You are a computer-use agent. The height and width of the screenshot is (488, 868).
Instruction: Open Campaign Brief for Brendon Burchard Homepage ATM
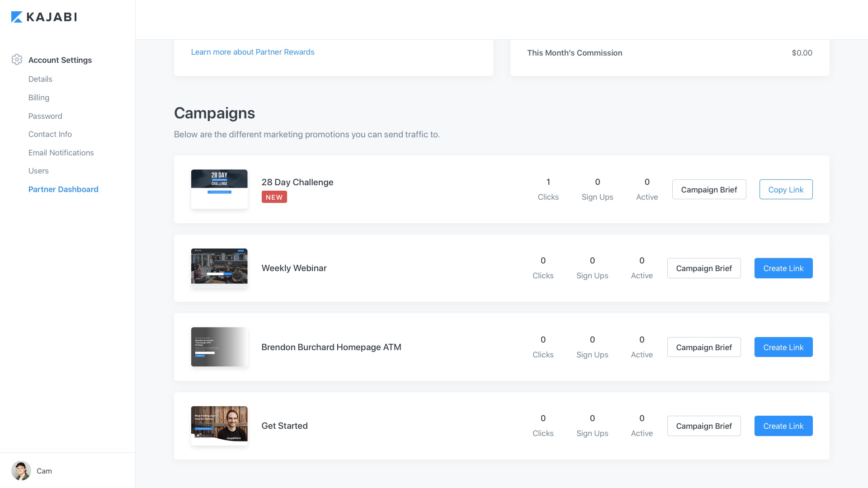[x=703, y=347]
